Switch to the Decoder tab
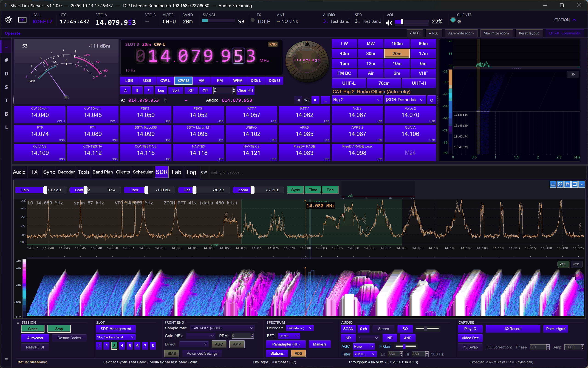This screenshot has height=368, width=588. pos(66,172)
